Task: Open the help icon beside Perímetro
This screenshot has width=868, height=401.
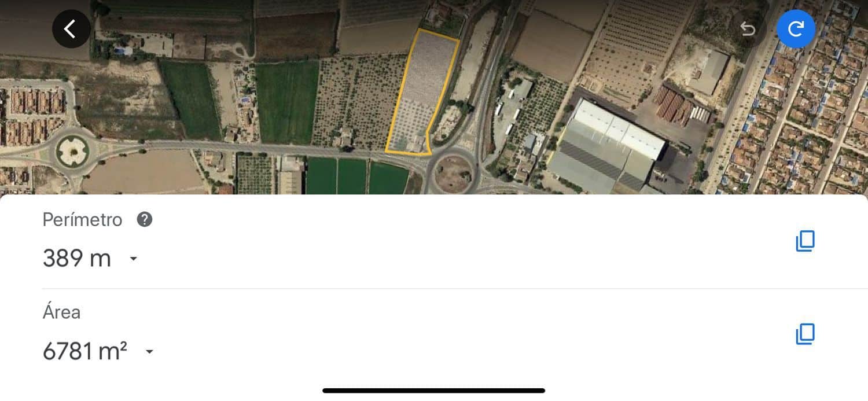Action: (x=144, y=219)
